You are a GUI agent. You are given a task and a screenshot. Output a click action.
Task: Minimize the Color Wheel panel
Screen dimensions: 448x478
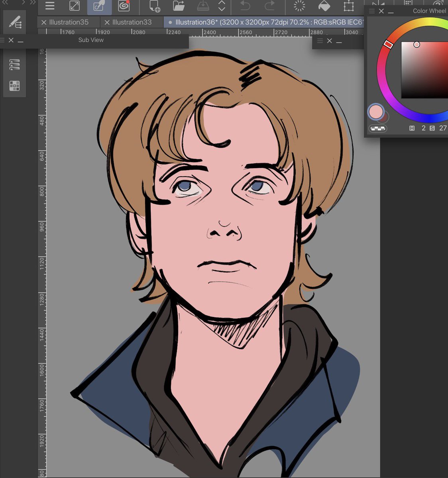coord(391,12)
